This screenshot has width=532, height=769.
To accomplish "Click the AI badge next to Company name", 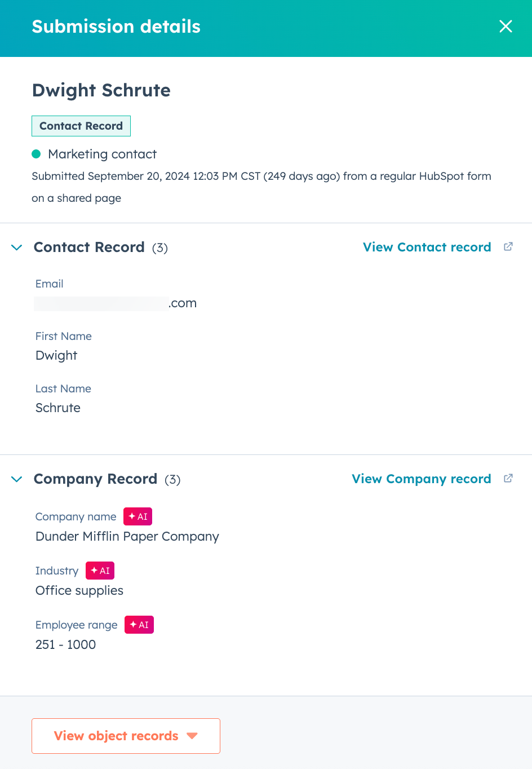I will point(138,516).
